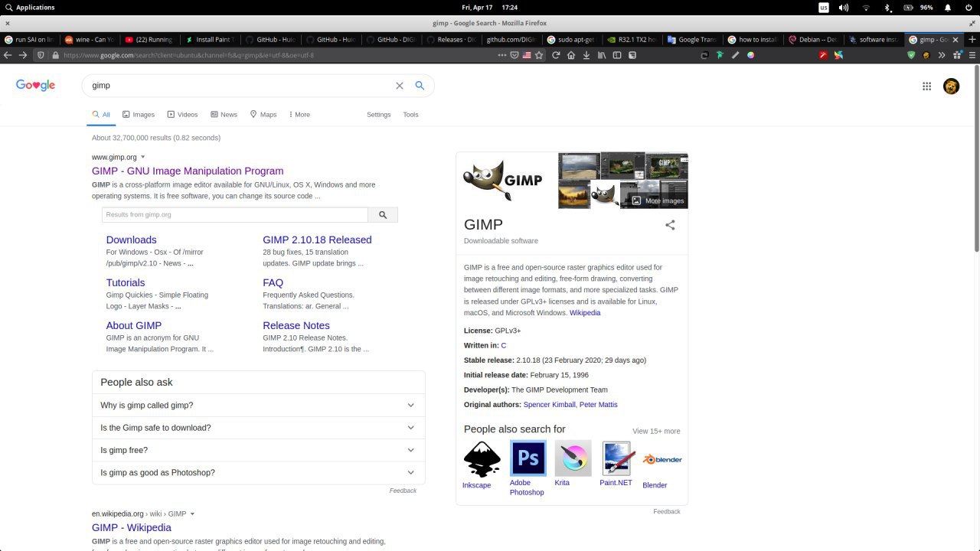Switch to the Images results tab
This screenshot has width=980, height=551.
(x=139, y=115)
